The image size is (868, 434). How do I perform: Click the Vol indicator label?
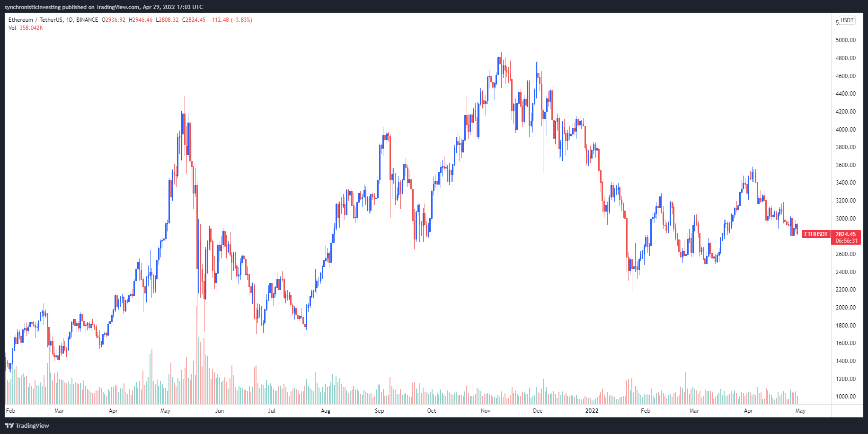(12, 28)
